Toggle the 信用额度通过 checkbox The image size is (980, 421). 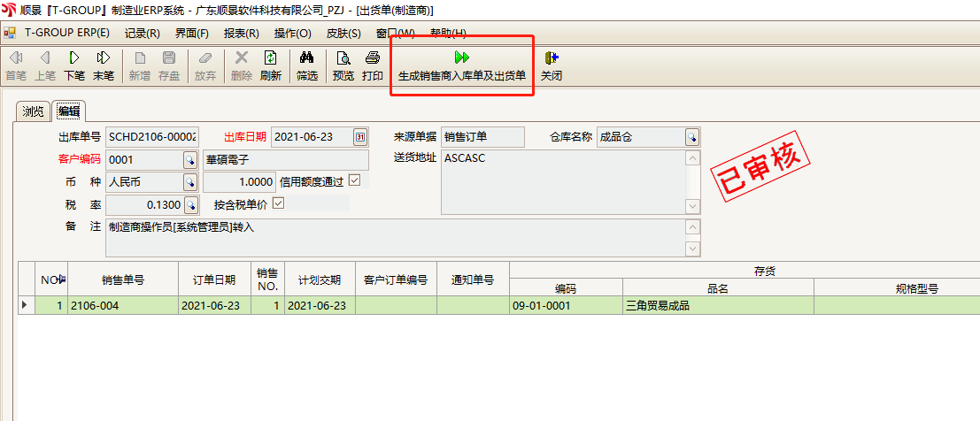coord(355,181)
